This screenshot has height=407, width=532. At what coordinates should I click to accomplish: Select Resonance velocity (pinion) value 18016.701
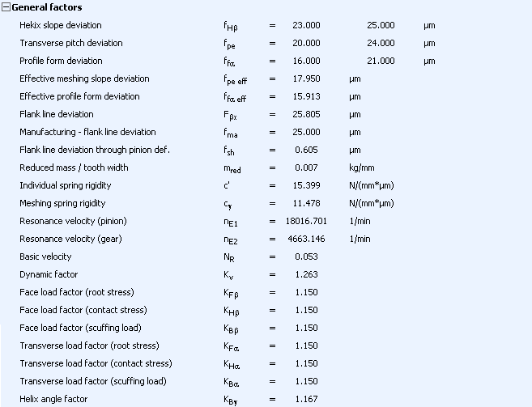coord(306,221)
